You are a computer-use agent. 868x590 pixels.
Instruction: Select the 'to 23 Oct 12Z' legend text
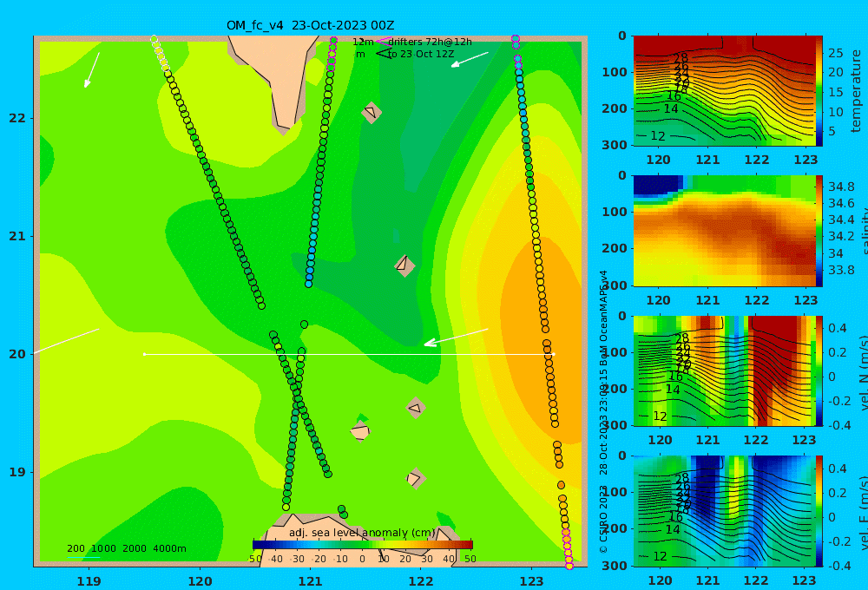421,55
